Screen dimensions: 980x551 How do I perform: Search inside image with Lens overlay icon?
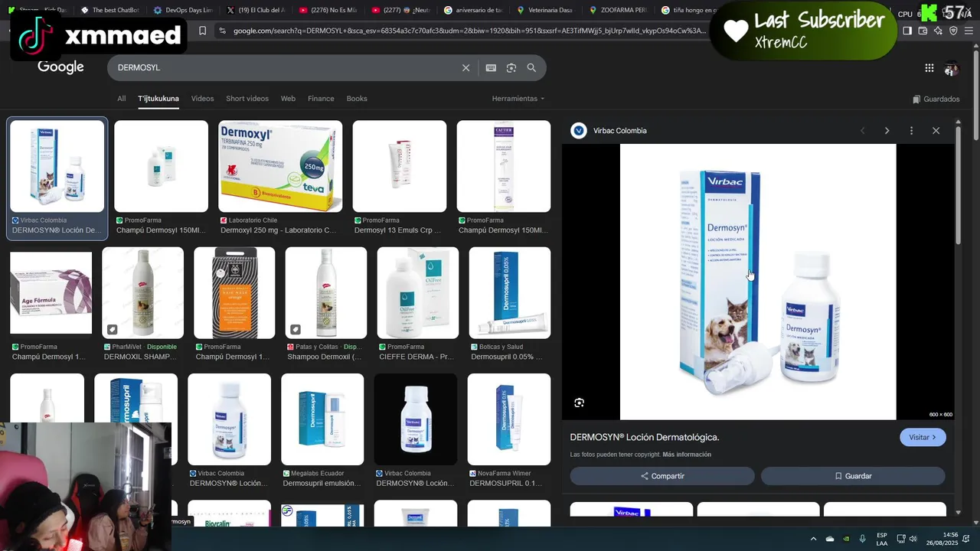point(580,403)
